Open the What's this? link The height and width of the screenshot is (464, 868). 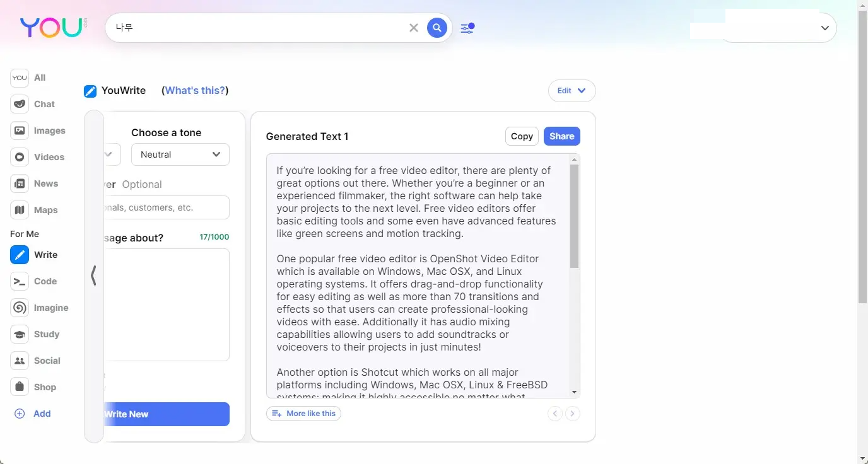click(x=195, y=90)
